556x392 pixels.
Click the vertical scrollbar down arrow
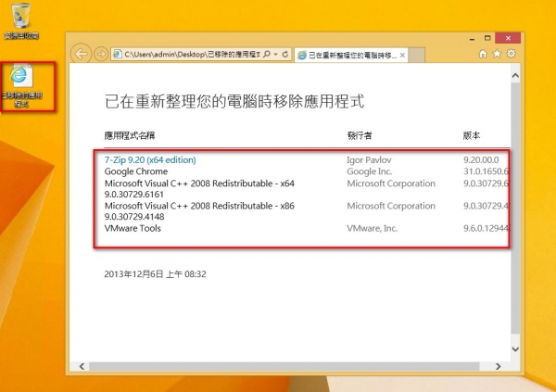[515, 349]
